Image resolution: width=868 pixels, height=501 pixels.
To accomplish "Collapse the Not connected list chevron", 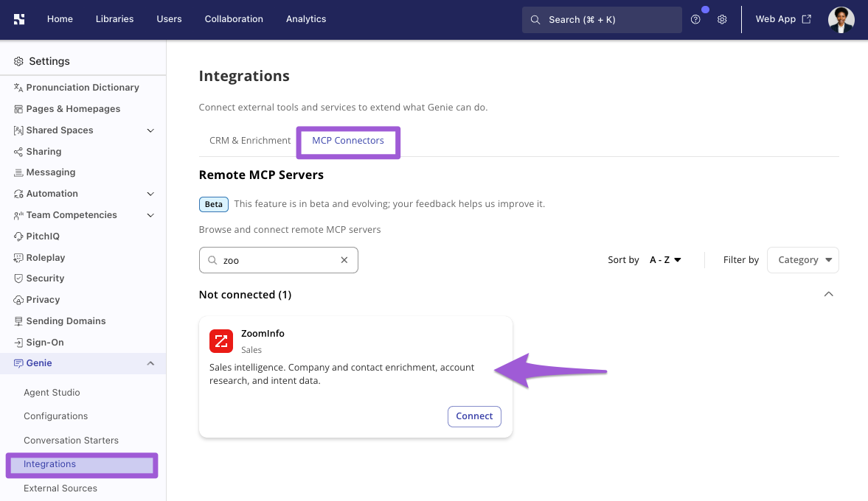I will (828, 294).
